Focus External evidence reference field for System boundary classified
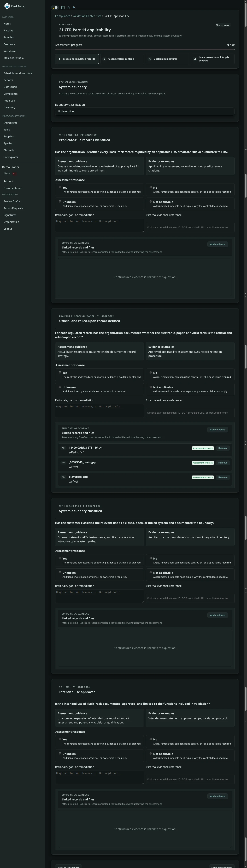This screenshot has height=868, width=247. click(x=190, y=598)
